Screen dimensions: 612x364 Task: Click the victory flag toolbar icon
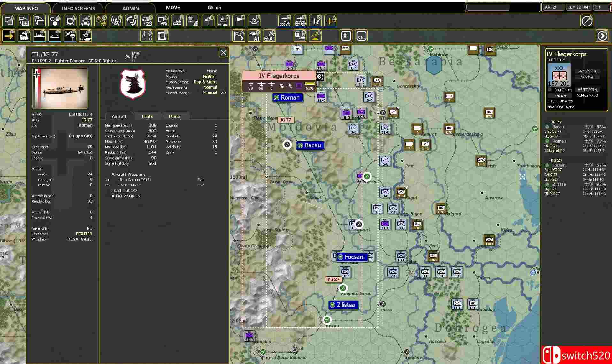point(239,21)
